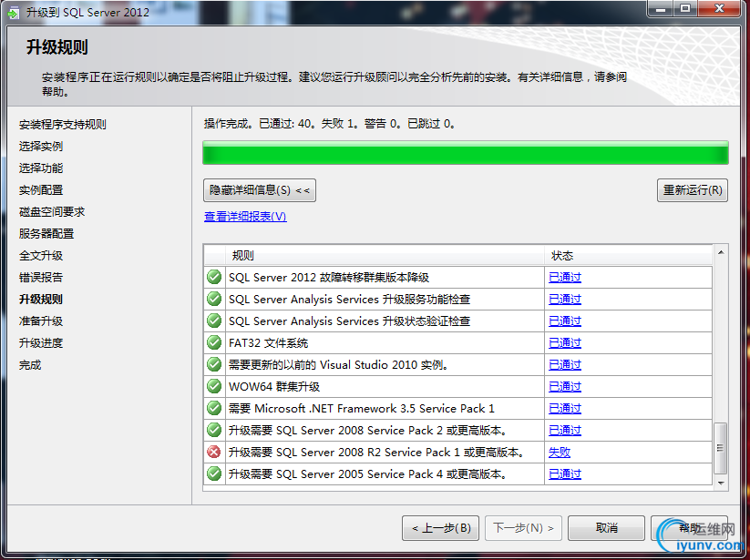Click rule text 需要 Microsoft .NET Framework 3.5 Service Pack 1
Image resolution: width=750 pixels, height=560 pixels.
362,409
